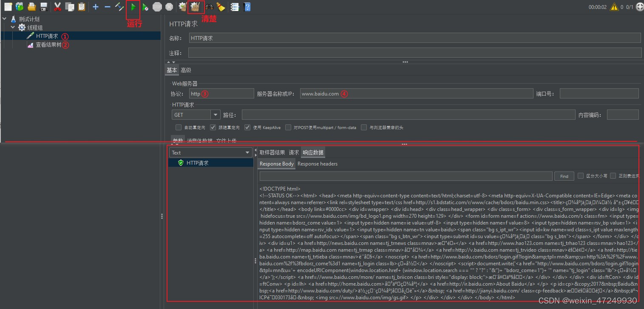
Task: Open the 取样器结果 tab
Action: coord(272,153)
